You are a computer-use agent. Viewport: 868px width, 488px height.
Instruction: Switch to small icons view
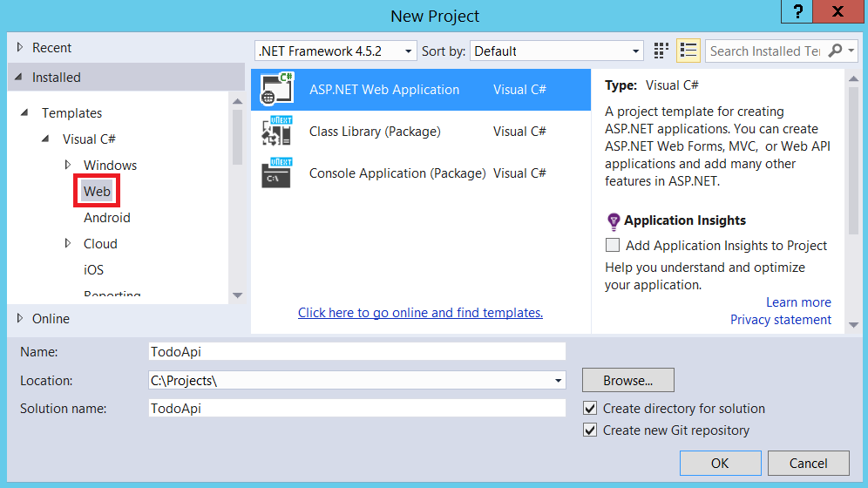click(x=661, y=51)
